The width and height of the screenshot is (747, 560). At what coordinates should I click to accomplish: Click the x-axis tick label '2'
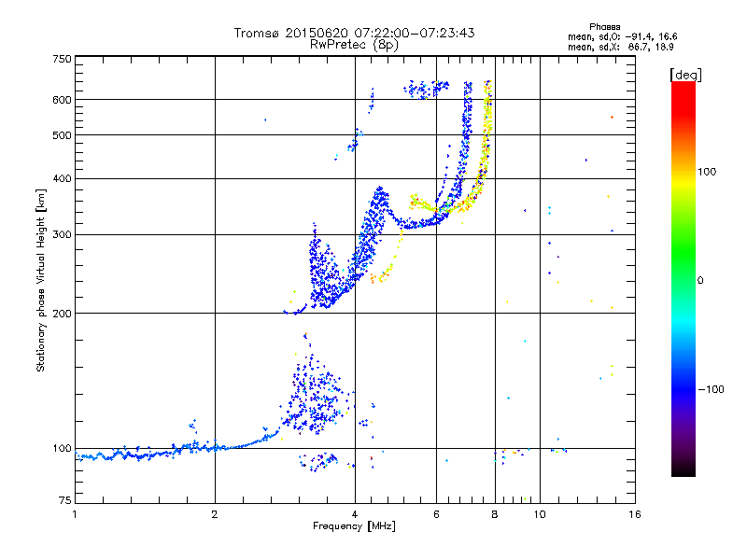click(x=215, y=514)
